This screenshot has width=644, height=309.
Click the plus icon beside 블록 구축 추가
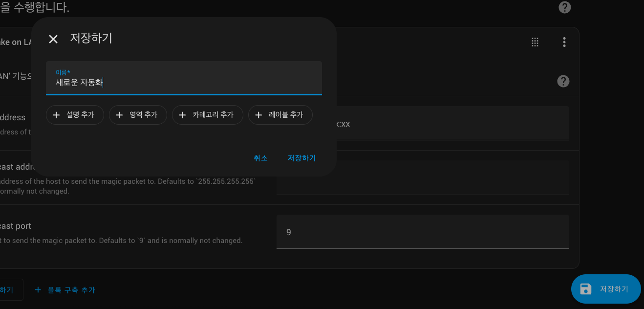38,290
